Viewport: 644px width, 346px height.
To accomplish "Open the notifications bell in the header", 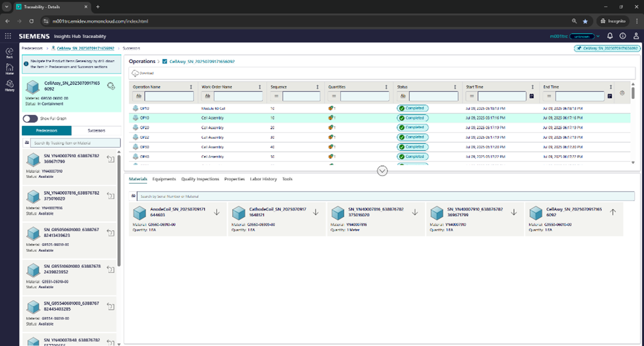I will 610,36.
